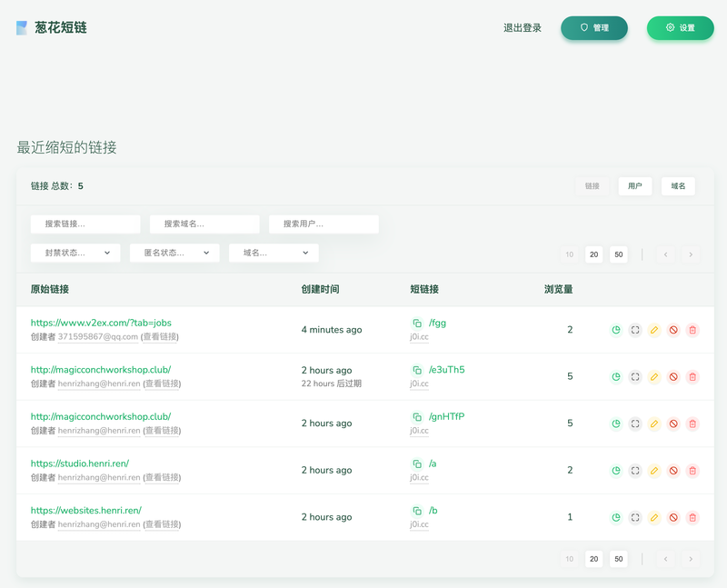Click 查看链接 in the websites.henri.ren row
This screenshot has width=727, height=588.
tap(162, 524)
